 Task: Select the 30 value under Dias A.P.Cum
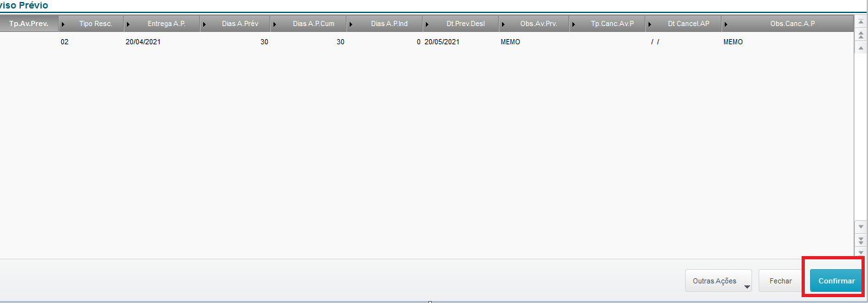tap(309, 42)
